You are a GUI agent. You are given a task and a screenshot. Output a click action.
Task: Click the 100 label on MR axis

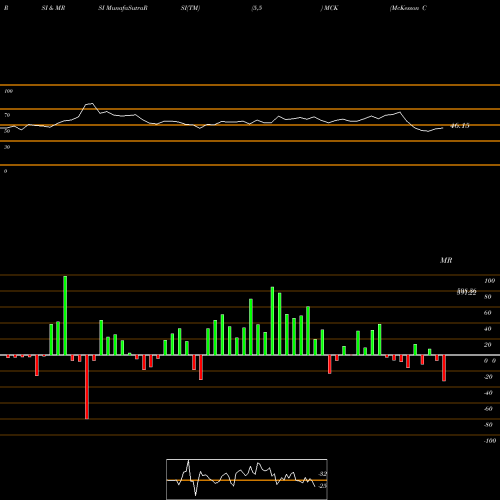(489, 281)
